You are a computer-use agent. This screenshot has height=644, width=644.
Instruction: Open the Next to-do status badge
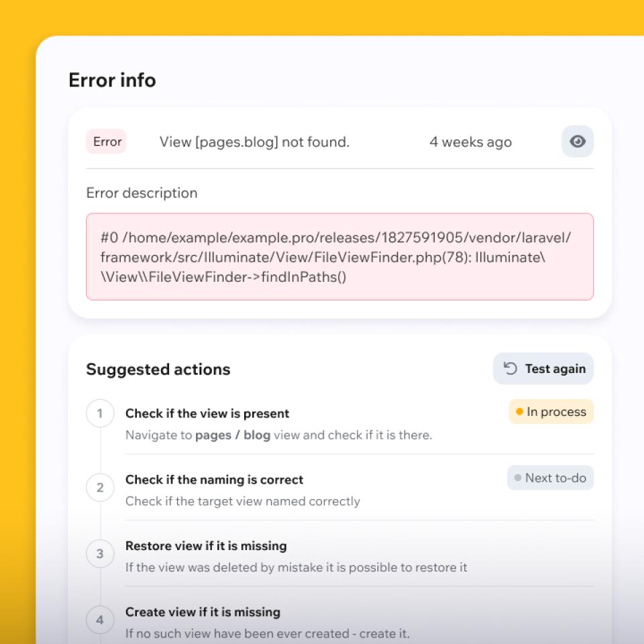[550, 478]
